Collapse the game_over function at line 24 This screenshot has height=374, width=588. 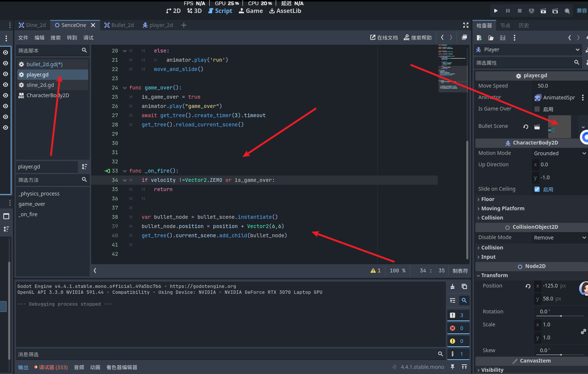pyautogui.click(x=125, y=88)
